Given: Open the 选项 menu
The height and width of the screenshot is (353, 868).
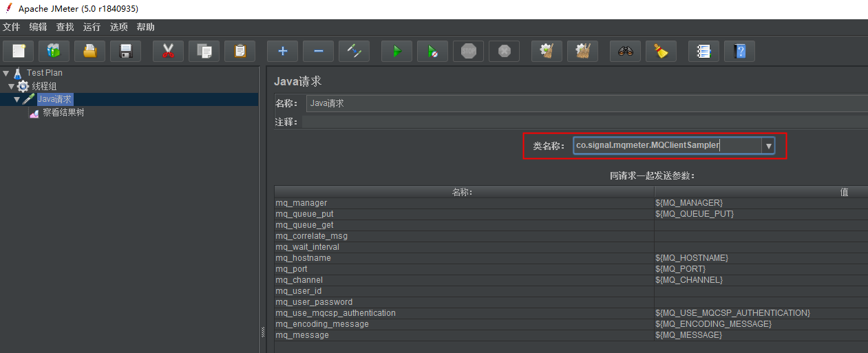Looking at the screenshot, I should coord(119,27).
